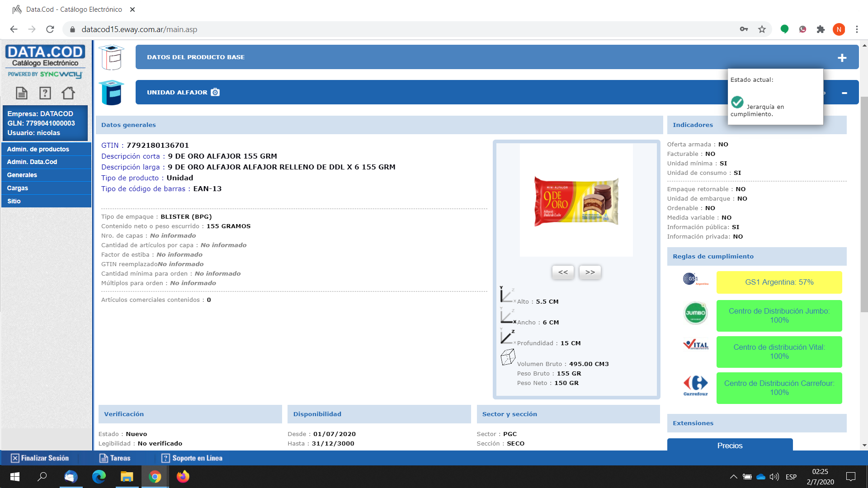Click the Volumen Bruto cube icon
This screenshot has width=868, height=488.
click(x=508, y=357)
